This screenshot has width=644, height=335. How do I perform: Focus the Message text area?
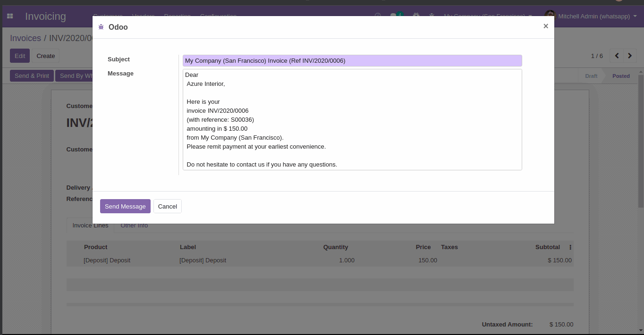pos(352,119)
